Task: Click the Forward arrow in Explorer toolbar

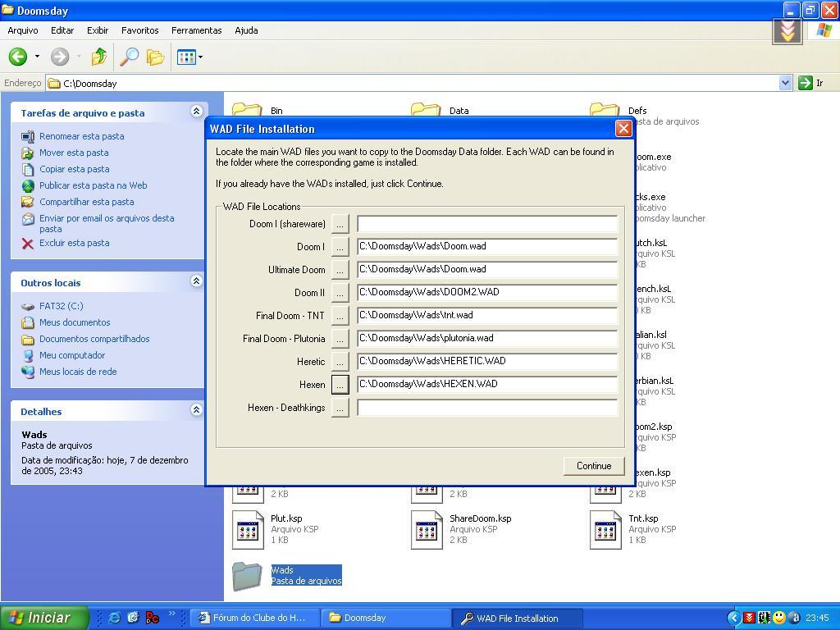Action: tap(59, 57)
